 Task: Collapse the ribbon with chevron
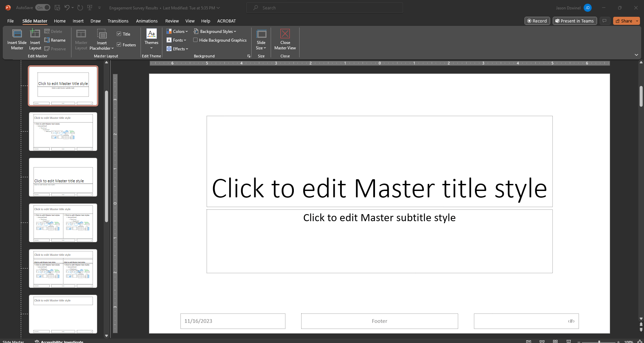(x=636, y=55)
